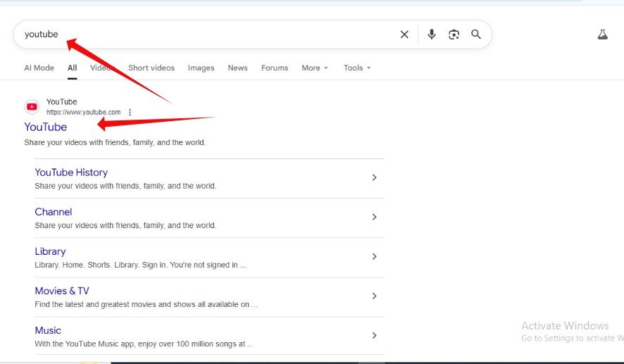Viewport: 624px width, 364px height.
Task: Start voice search with the microphone icon
Action: click(x=432, y=34)
